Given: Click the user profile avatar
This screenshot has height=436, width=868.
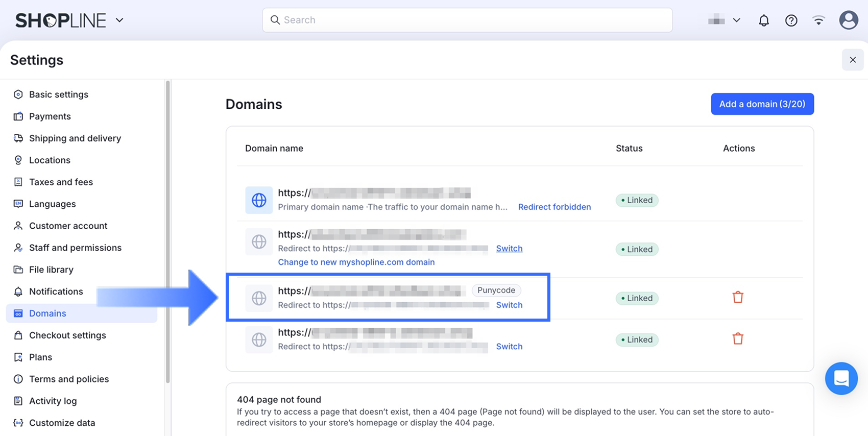Looking at the screenshot, I should point(849,20).
